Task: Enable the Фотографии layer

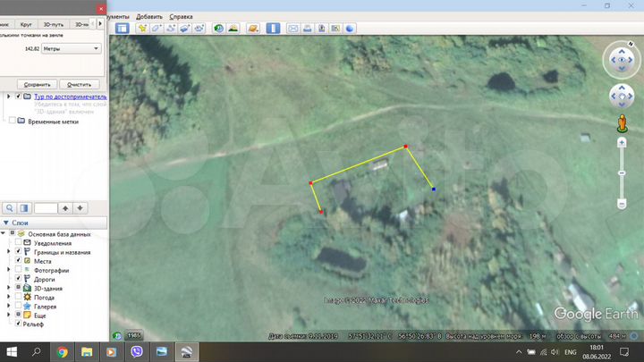Action: pos(18,269)
